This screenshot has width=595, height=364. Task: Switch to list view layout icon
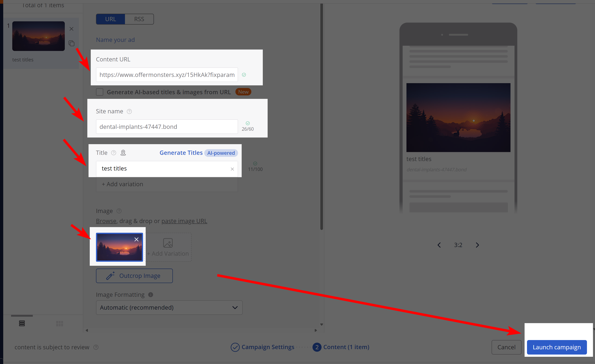[22, 323]
